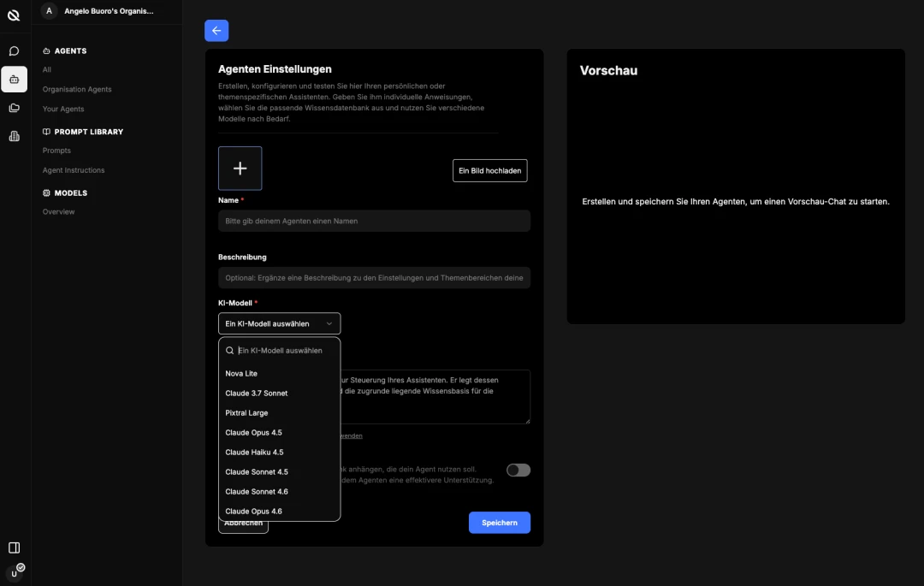Open Agent Instructions in sidebar
The height and width of the screenshot is (586, 924).
coord(73,170)
